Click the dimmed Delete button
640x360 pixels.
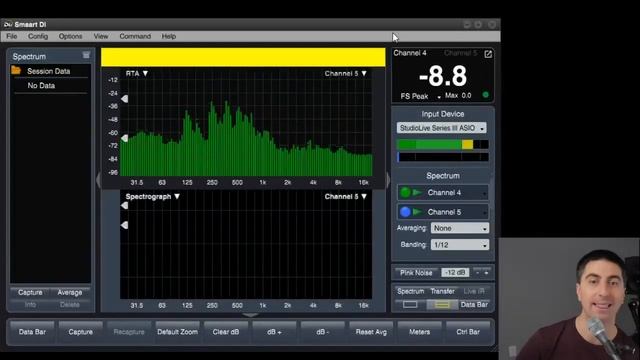point(70,304)
